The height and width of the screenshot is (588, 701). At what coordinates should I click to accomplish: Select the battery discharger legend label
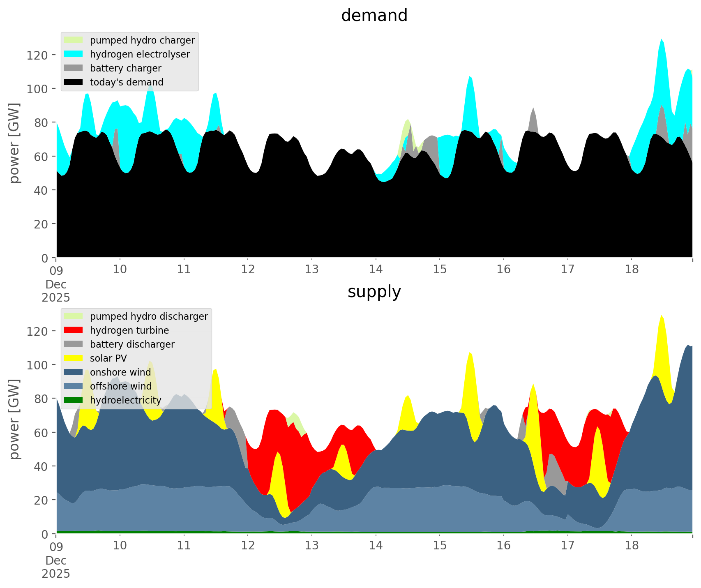132,344
